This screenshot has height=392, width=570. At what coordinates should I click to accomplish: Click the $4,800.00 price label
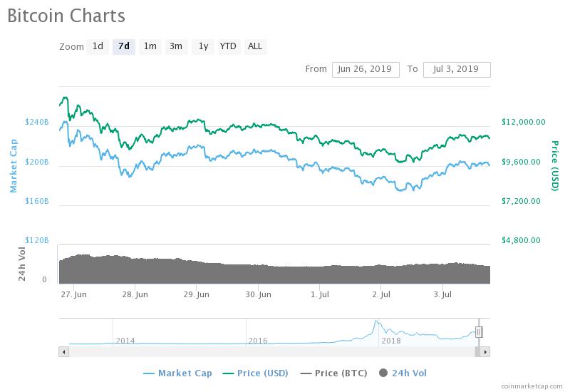(x=521, y=240)
